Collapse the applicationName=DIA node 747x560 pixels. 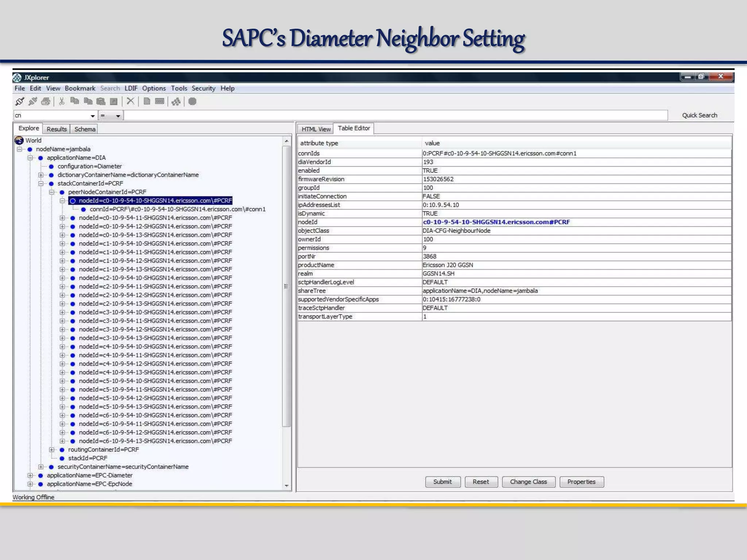30,158
